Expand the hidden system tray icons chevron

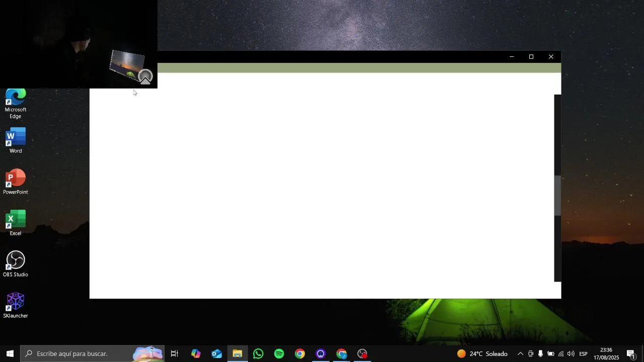[x=520, y=353]
